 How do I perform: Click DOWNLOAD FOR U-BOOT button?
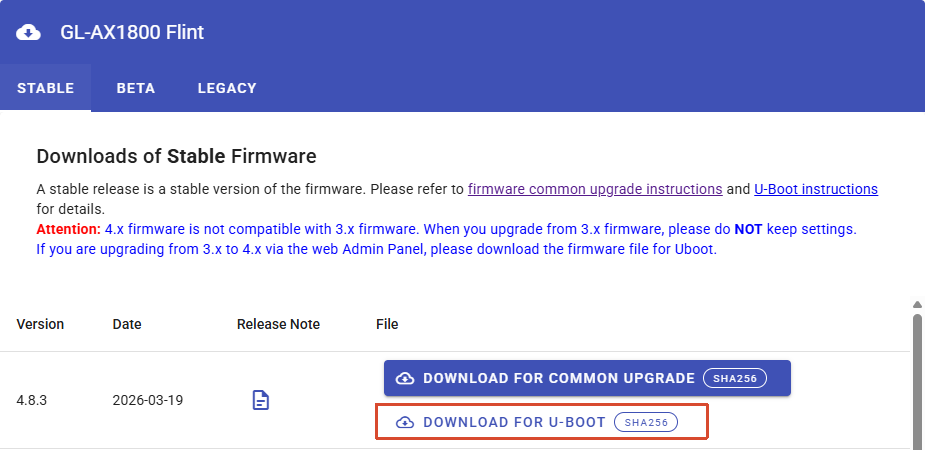[542, 422]
